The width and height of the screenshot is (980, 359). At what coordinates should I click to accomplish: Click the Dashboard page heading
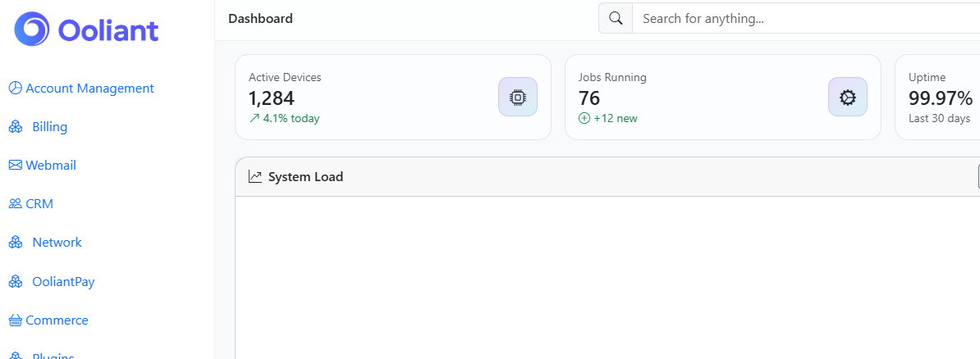(x=260, y=19)
